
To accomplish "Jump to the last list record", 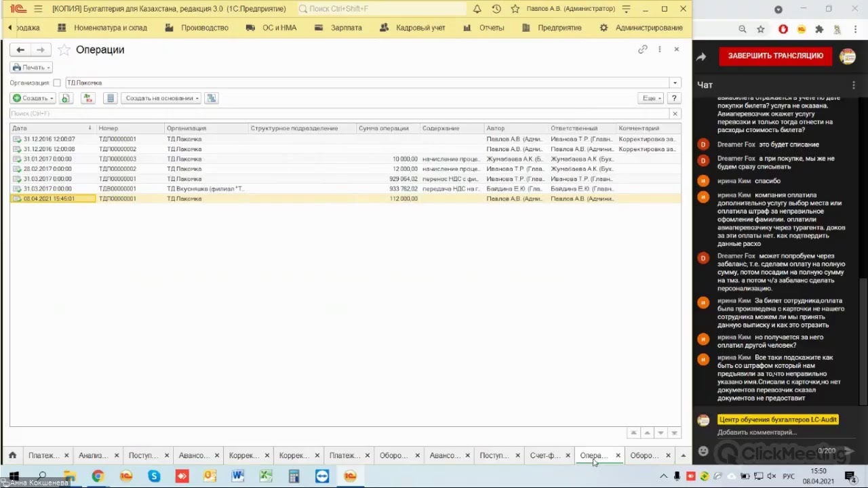I will [x=674, y=432].
